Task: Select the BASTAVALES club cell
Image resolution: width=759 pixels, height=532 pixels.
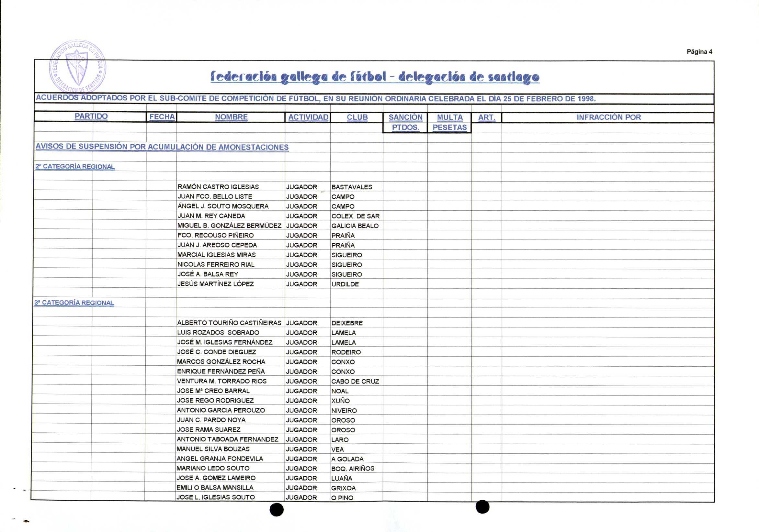Action: (x=352, y=187)
